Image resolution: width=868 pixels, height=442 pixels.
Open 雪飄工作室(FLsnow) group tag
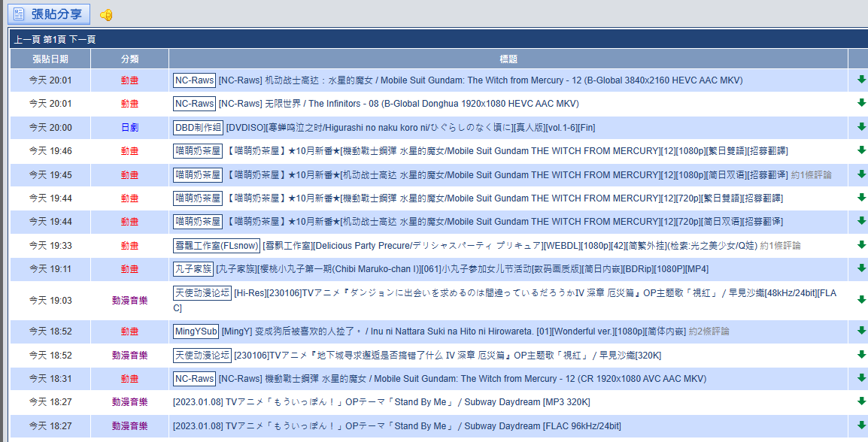(217, 245)
